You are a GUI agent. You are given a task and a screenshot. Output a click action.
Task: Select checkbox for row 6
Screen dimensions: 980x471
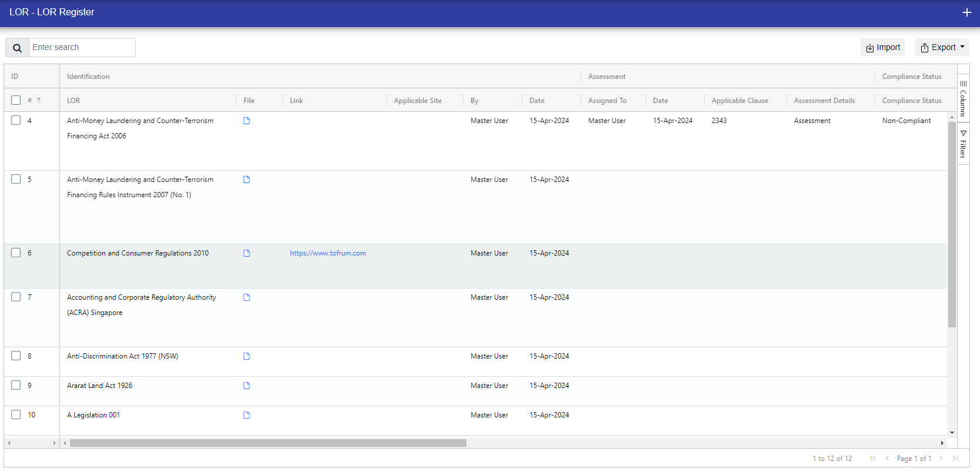pyautogui.click(x=16, y=253)
